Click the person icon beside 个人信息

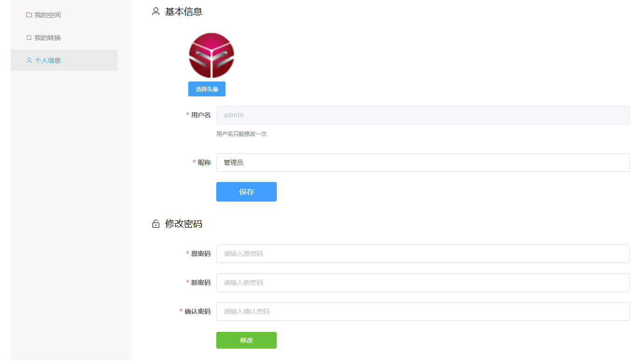(29, 61)
